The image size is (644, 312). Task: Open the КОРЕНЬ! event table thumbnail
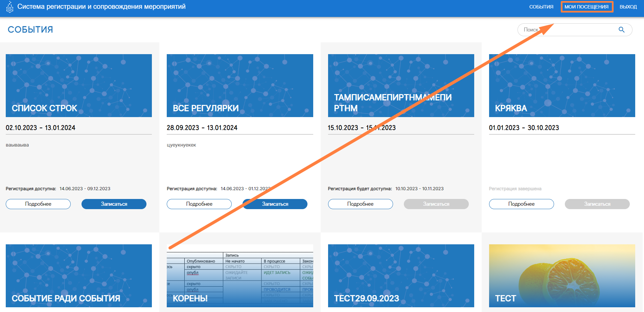240,275
